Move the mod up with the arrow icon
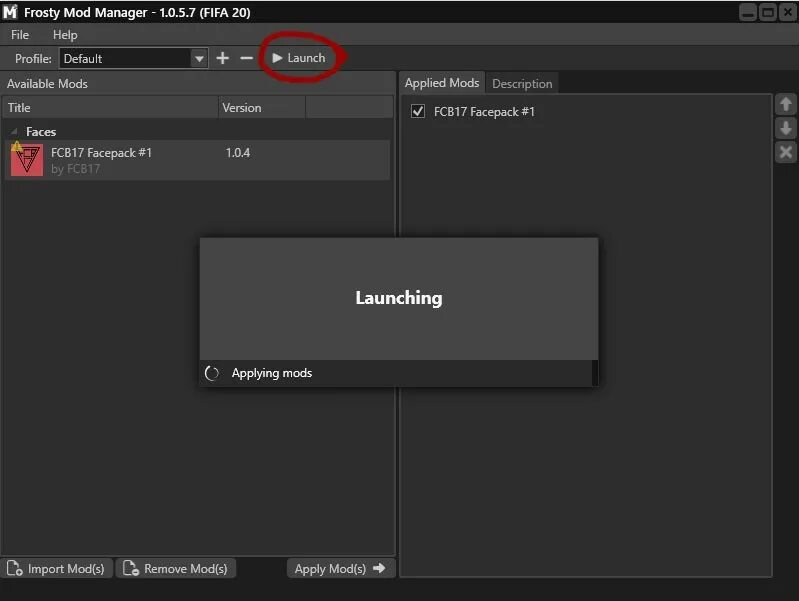799x601 pixels. tap(785, 104)
